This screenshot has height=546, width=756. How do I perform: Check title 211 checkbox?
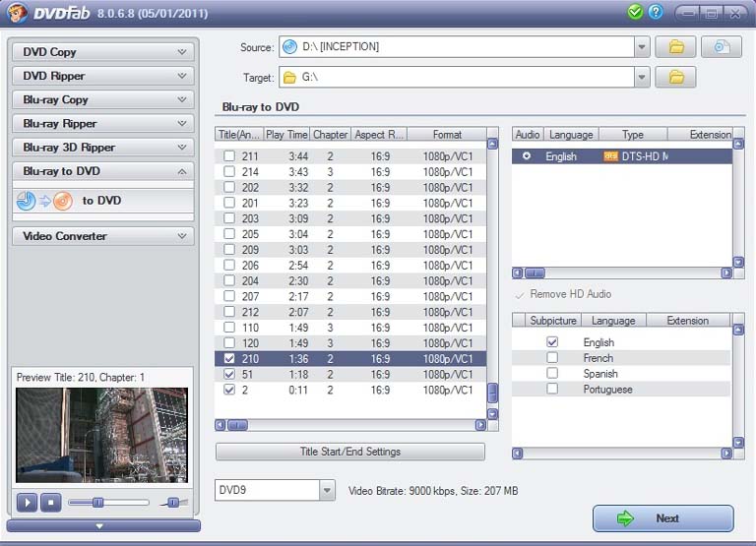click(229, 156)
